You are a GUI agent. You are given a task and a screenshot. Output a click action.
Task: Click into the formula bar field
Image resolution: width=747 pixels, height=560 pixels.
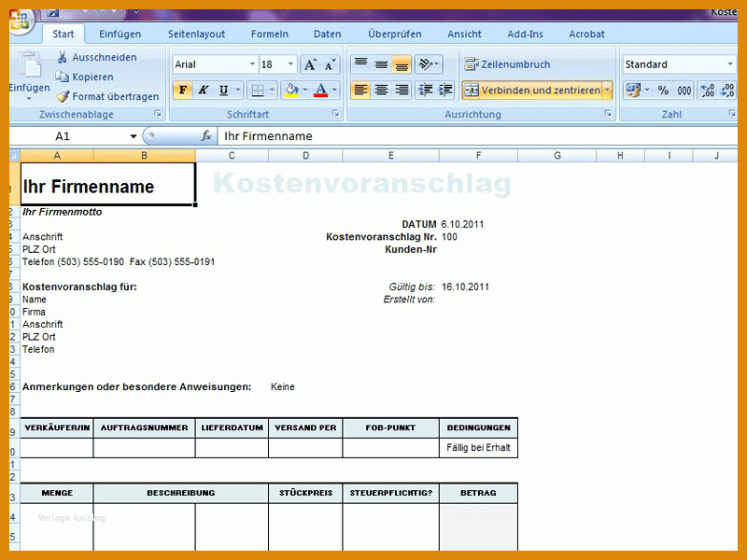pos(477,136)
